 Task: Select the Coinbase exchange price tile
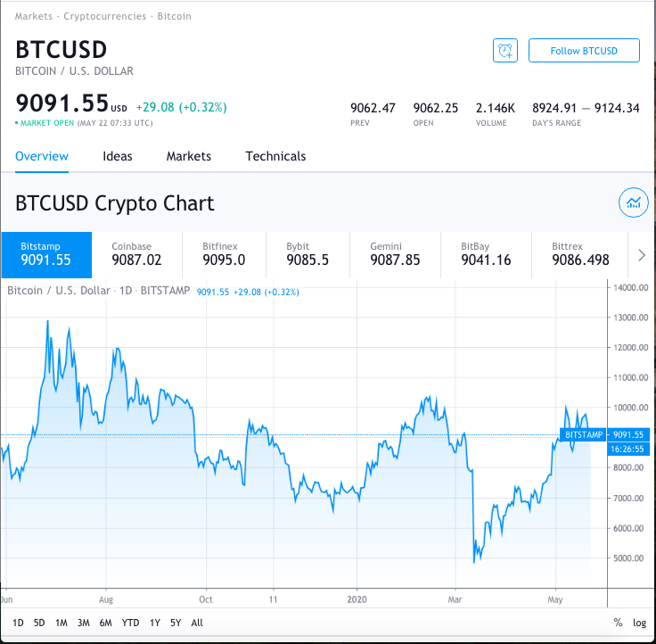(136, 254)
